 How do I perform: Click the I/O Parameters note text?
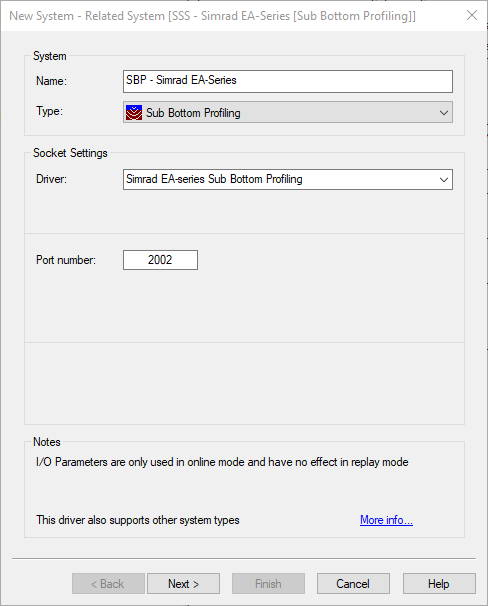[x=222, y=462]
